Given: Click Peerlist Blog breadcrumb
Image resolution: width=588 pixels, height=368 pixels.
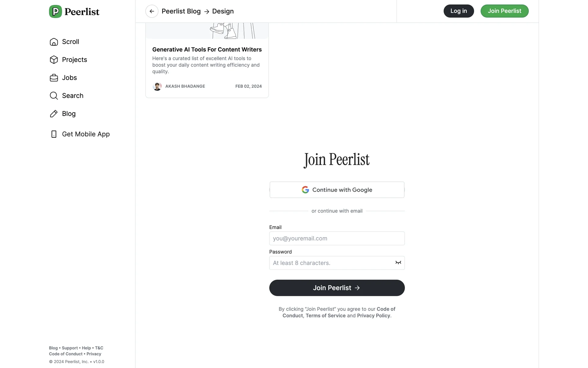Looking at the screenshot, I should 181,11.
